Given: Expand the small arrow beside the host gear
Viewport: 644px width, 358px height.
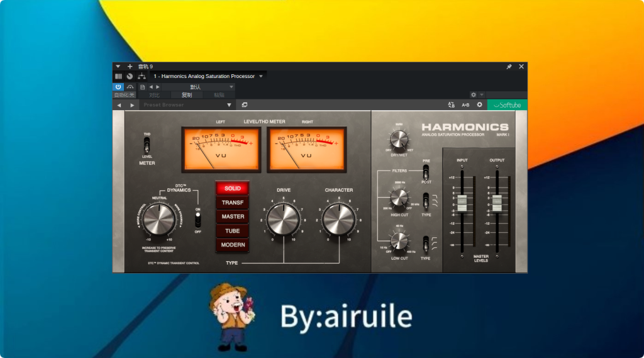Looking at the screenshot, I should (x=482, y=94).
